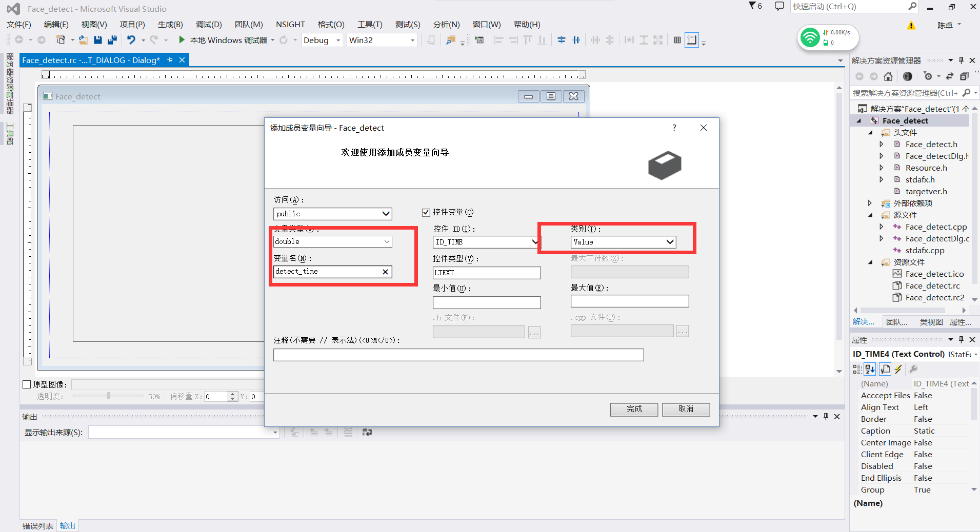Click the notifications flag icon
The height and width of the screenshot is (532, 980).
[755, 6]
